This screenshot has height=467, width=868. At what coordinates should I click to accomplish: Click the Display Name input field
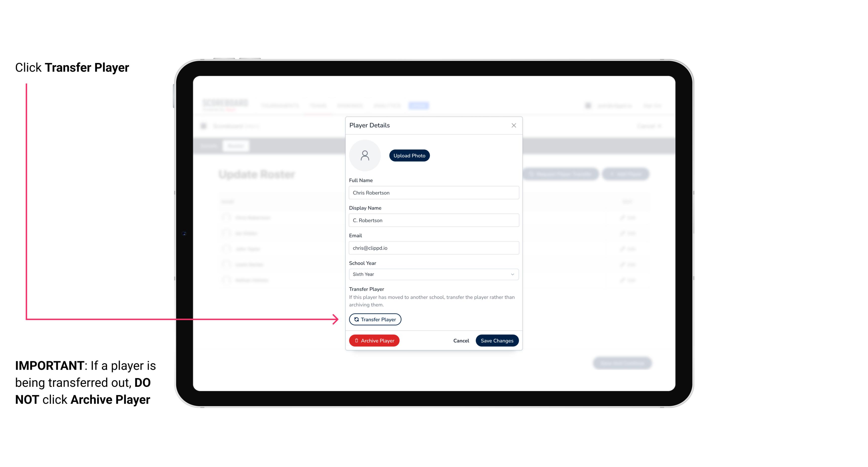[434, 220]
